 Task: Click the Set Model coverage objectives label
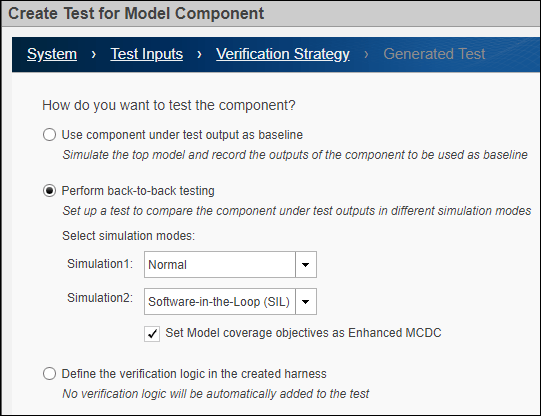coord(303,333)
